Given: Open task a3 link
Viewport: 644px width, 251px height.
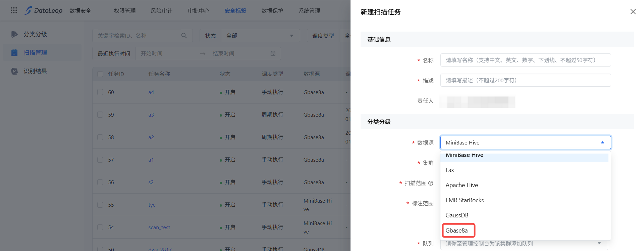Looking at the screenshot, I should [151, 115].
